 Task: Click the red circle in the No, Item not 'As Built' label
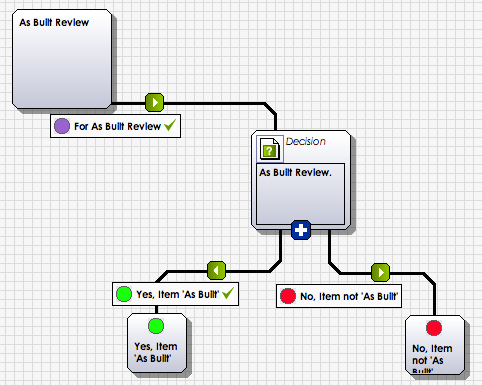pyautogui.click(x=288, y=296)
